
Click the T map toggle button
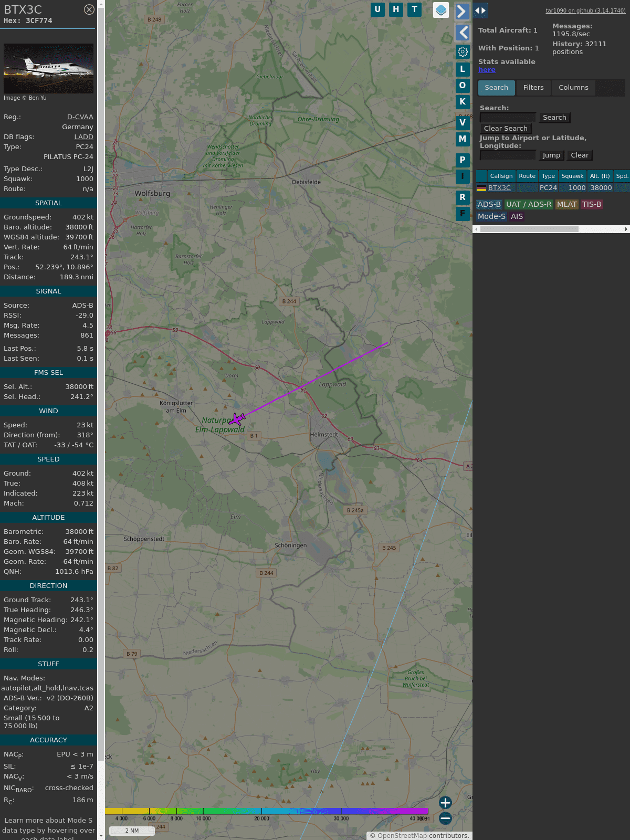coord(415,9)
